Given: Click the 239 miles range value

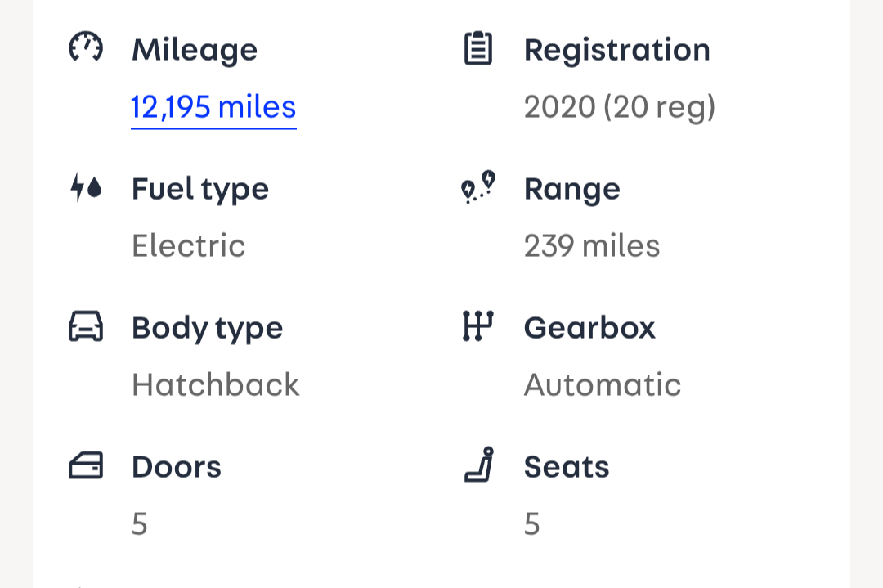Looking at the screenshot, I should 592,246.
